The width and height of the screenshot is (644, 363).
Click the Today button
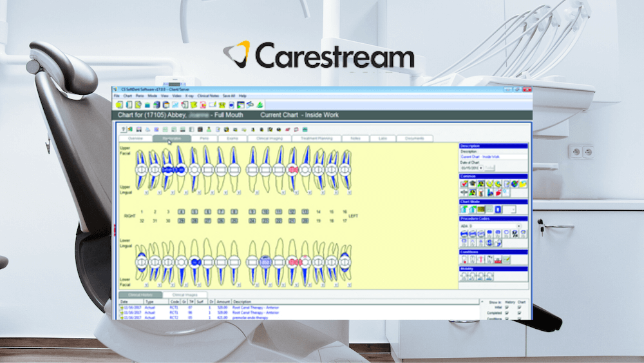point(489,168)
